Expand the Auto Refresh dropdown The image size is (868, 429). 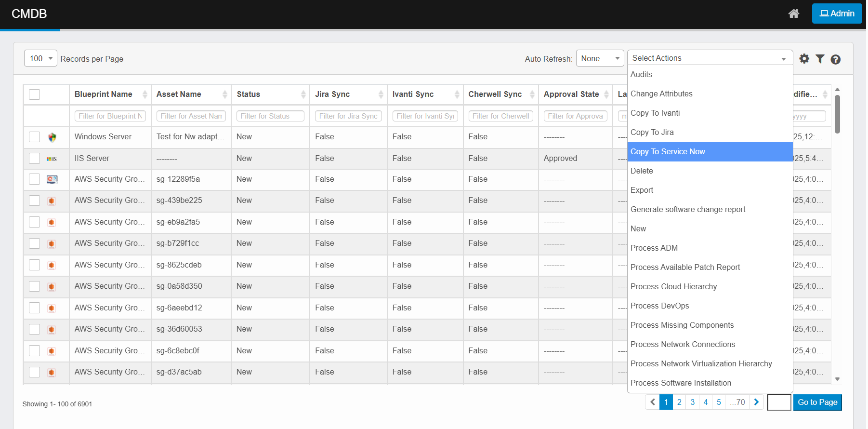click(x=600, y=58)
